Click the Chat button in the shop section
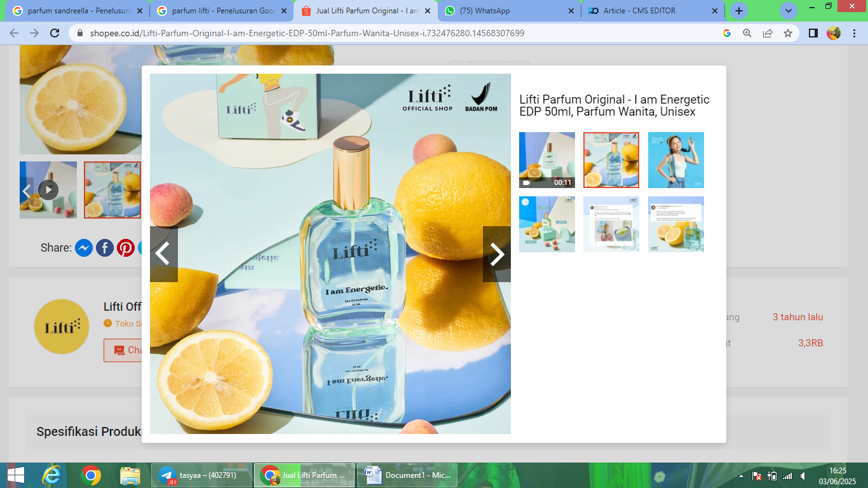 (x=123, y=350)
